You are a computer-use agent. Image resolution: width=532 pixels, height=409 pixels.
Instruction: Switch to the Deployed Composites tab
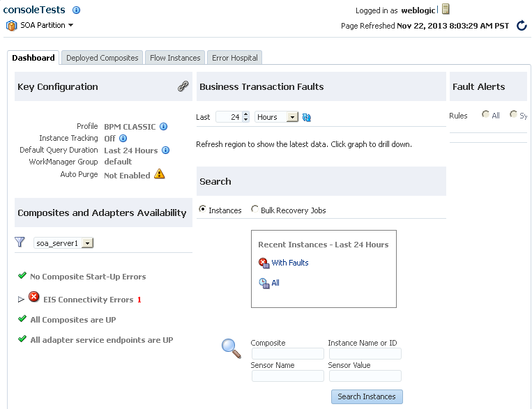102,58
